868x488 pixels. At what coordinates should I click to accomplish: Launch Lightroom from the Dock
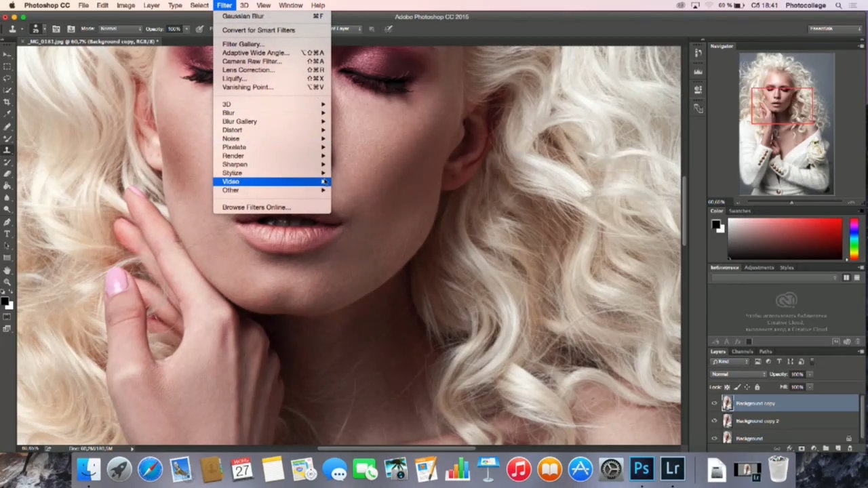pos(672,469)
